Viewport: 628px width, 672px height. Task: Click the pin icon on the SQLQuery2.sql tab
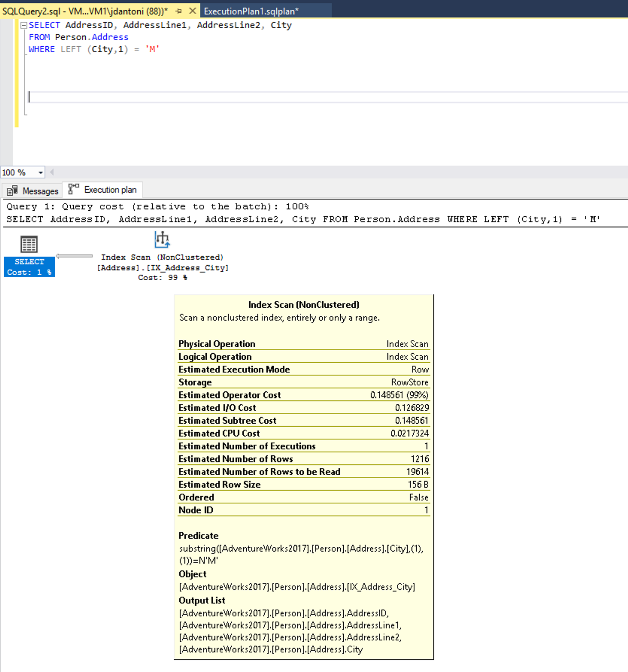[x=179, y=11]
